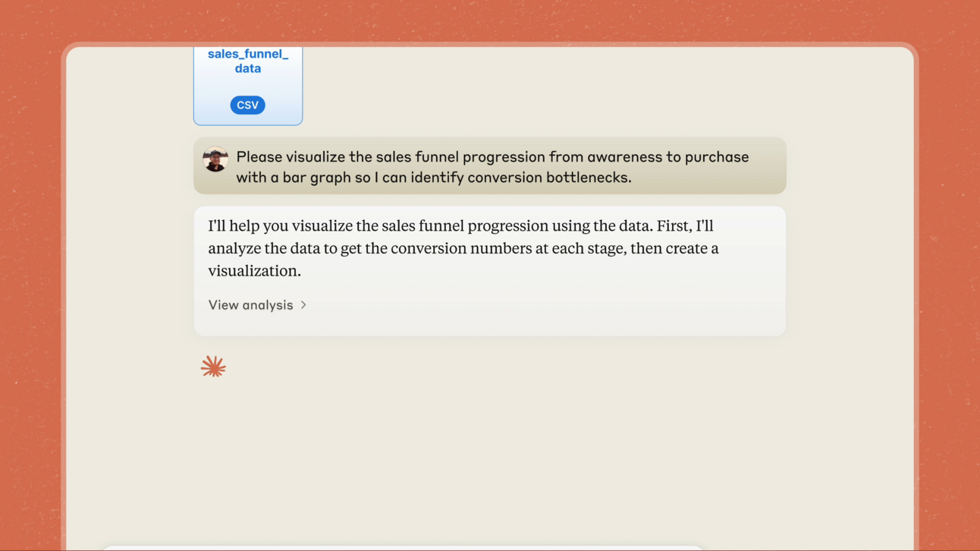Viewport: 980px width, 551px height.
Task: Click the word "visualization." in the reply
Action: coord(254,271)
